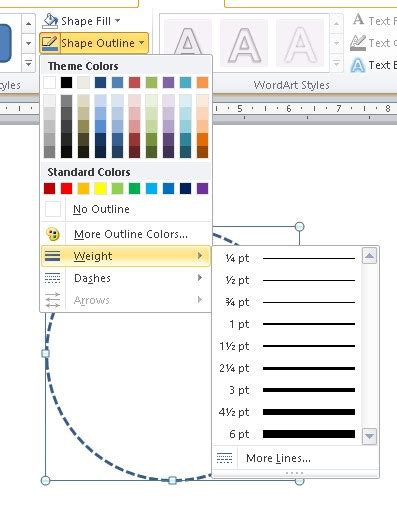Image resolution: width=397 pixels, height=513 pixels.
Task: Choose the 1½ pt line weight
Action: (x=287, y=346)
